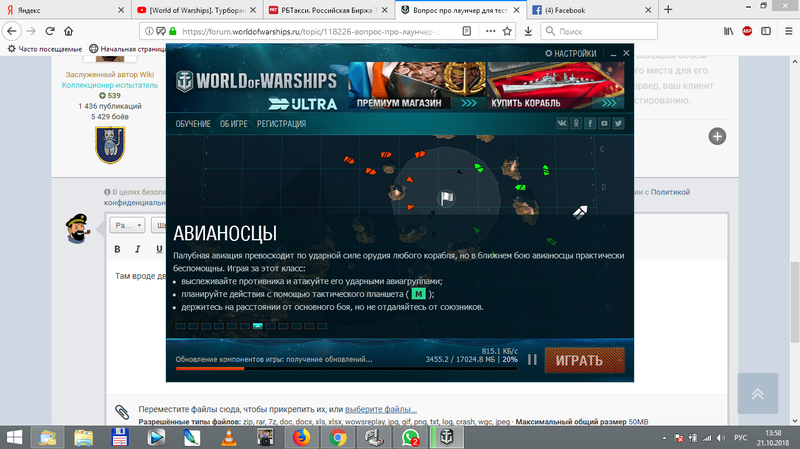Go back in Firefox
The height and width of the screenshot is (449, 800).
(x=12, y=31)
